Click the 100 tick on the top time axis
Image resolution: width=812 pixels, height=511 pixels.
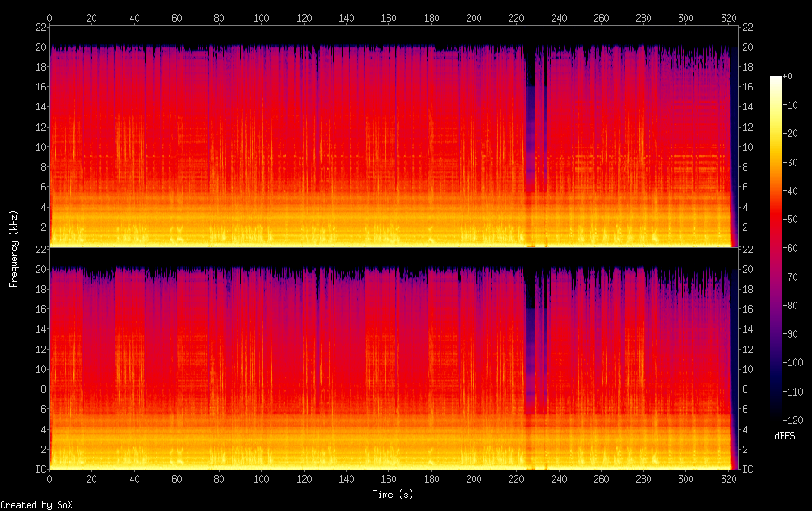[262, 16]
